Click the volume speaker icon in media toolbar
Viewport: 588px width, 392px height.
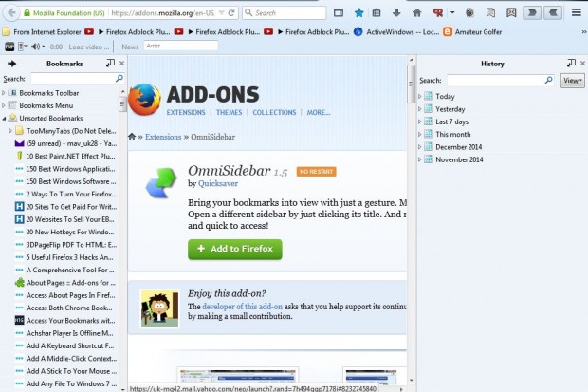point(36,47)
